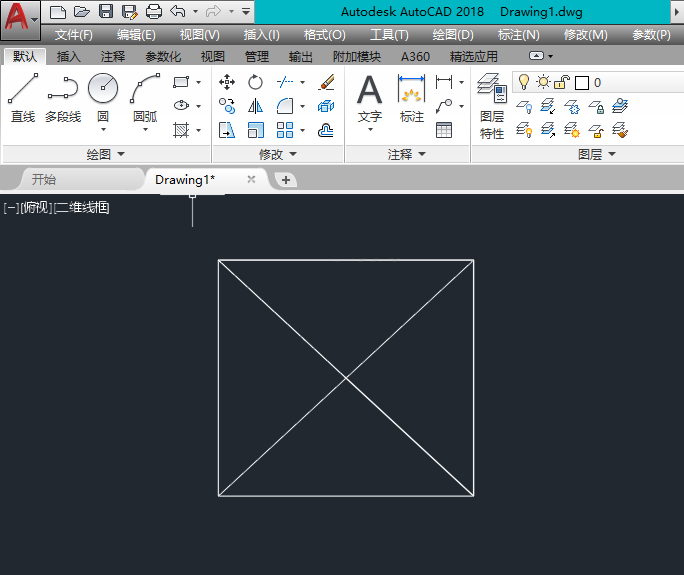The width and height of the screenshot is (684, 575).
Task: Toggle layer 0 freeze sun icon
Action: tap(543, 82)
